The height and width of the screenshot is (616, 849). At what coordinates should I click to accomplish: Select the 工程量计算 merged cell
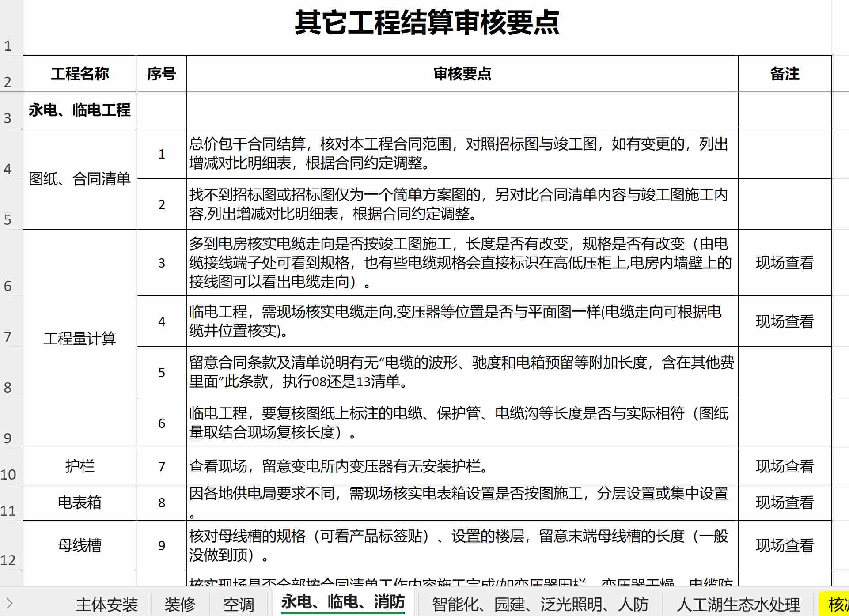point(80,339)
